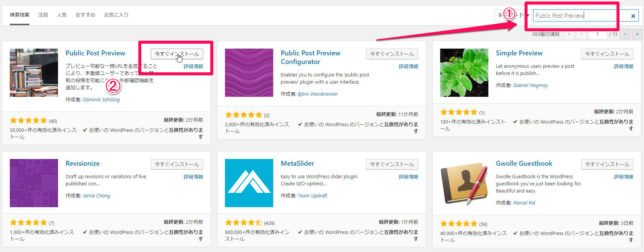Open 詳細情報 for MetaSlider
The image size is (644, 252).
point(408,177)
